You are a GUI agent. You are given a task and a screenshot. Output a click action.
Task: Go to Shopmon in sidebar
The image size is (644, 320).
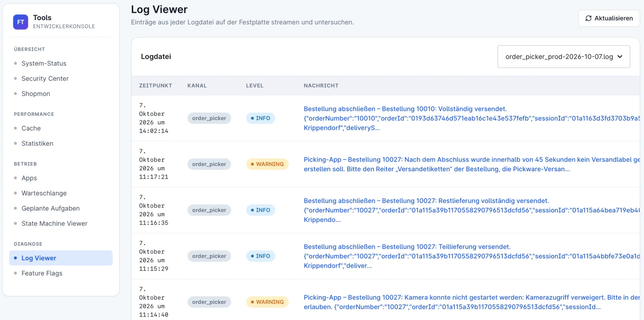[36, 94]
